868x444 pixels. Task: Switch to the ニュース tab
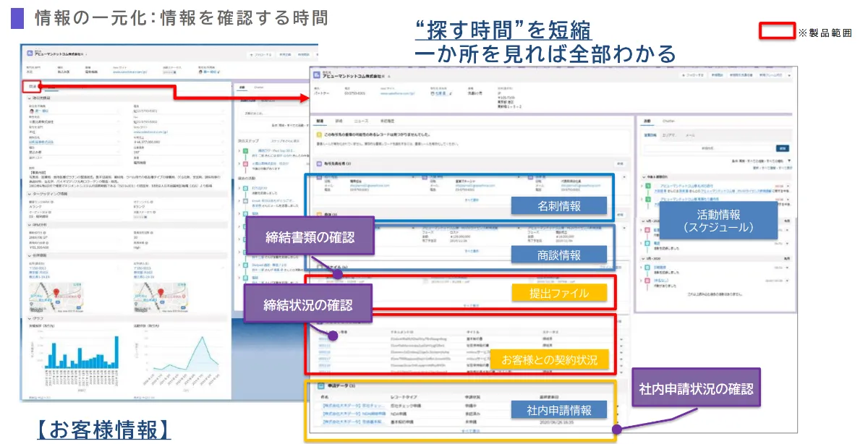[x=359, y=121]
